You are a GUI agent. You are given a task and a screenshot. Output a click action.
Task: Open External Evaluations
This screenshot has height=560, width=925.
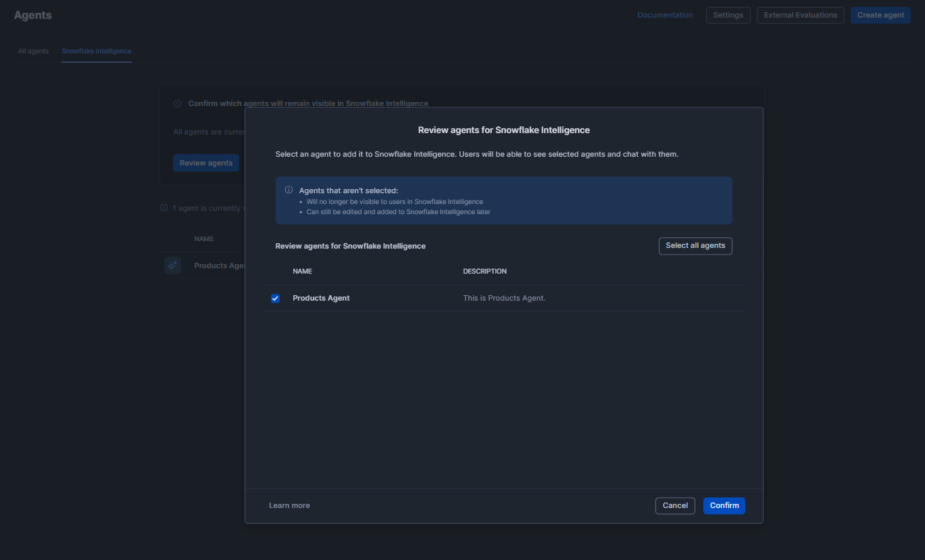[800, 14]
